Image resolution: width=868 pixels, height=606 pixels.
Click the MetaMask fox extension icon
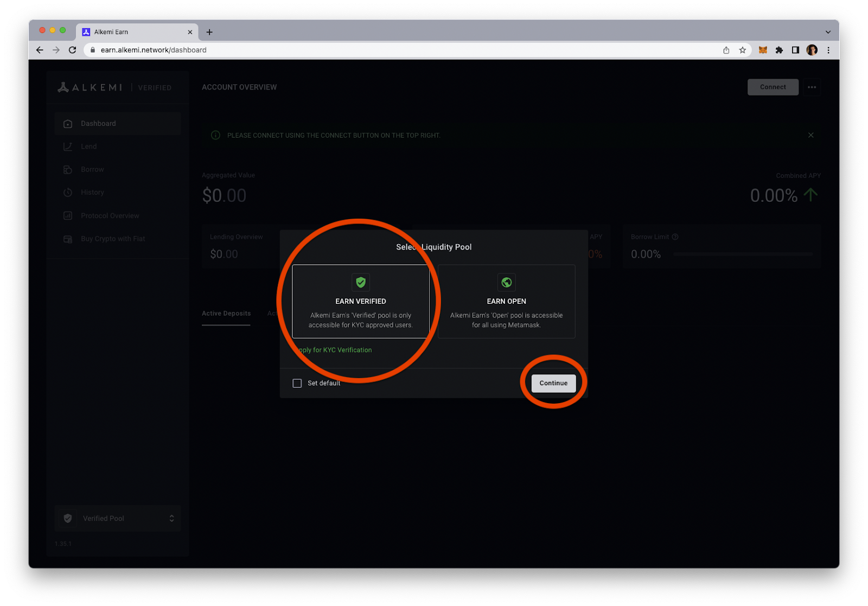(763, 50)
